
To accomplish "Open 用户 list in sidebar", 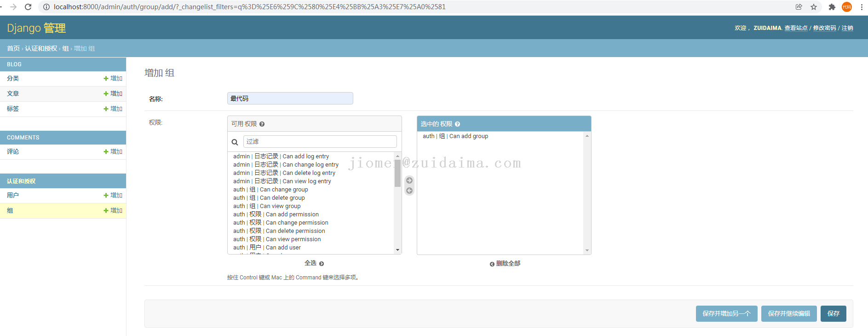I will [x=13, y=196].
